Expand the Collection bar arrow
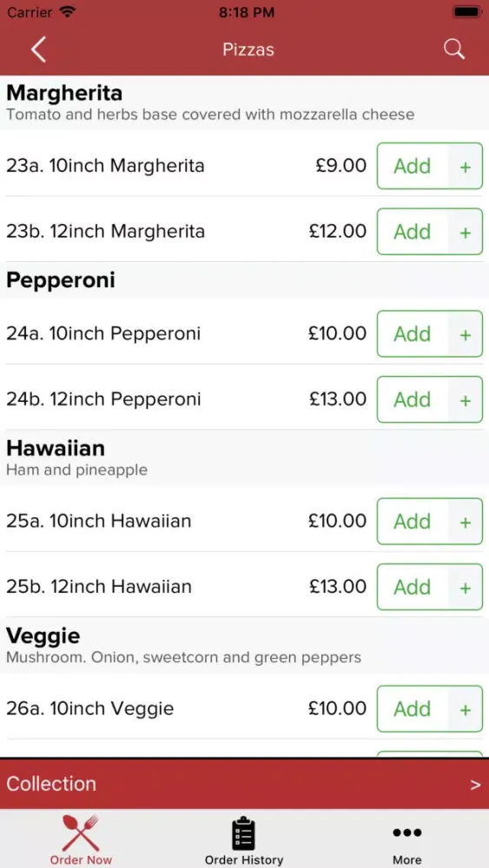This screenshot has height=868, width=489. [475, 785]
